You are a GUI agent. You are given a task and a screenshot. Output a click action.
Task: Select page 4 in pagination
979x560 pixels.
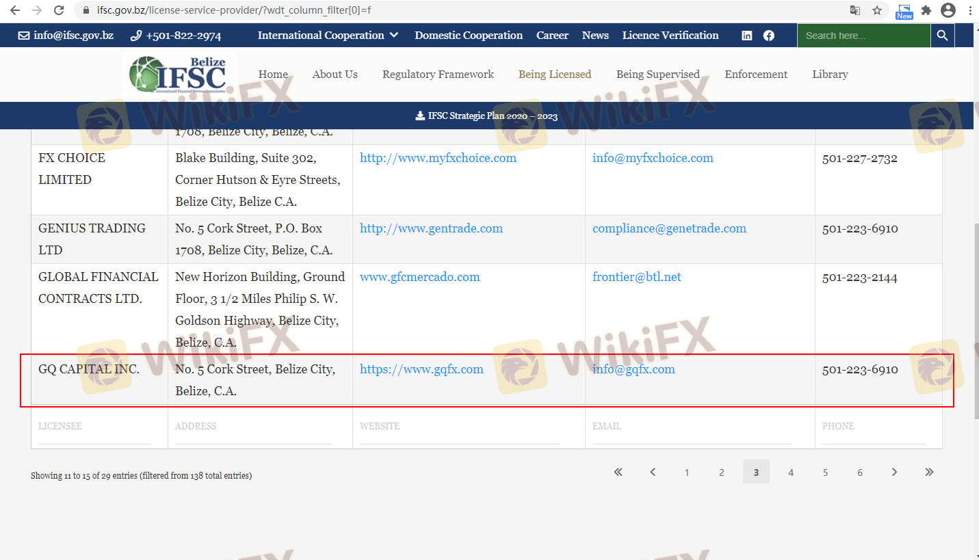[x=791, y=472]
